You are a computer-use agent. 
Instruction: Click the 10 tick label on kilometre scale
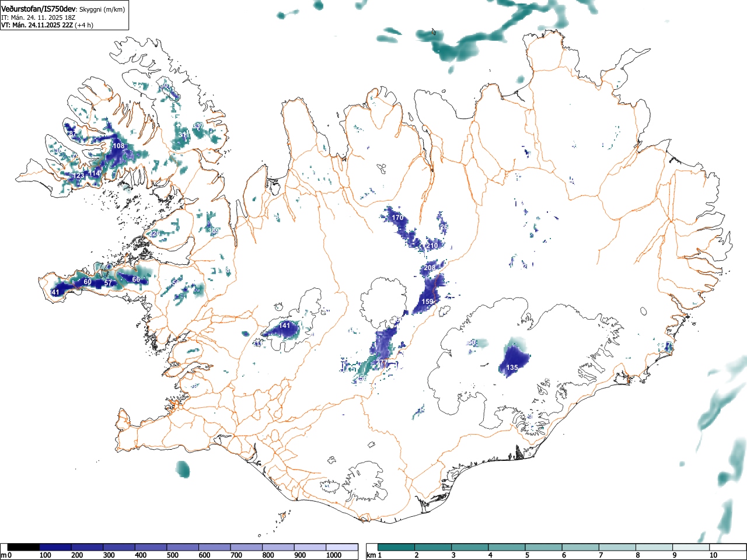pyautogui.click(x=713, y=555)
